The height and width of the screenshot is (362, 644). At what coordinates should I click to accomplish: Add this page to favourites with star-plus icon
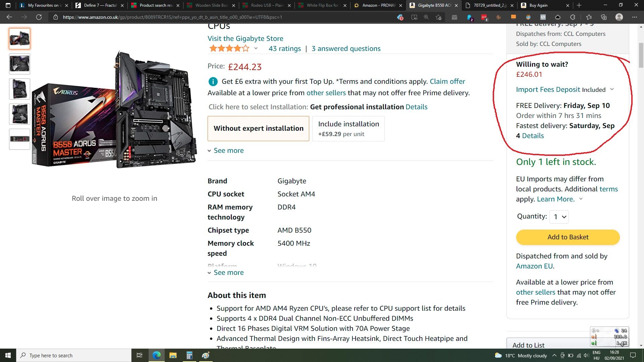tap(438, 17)
